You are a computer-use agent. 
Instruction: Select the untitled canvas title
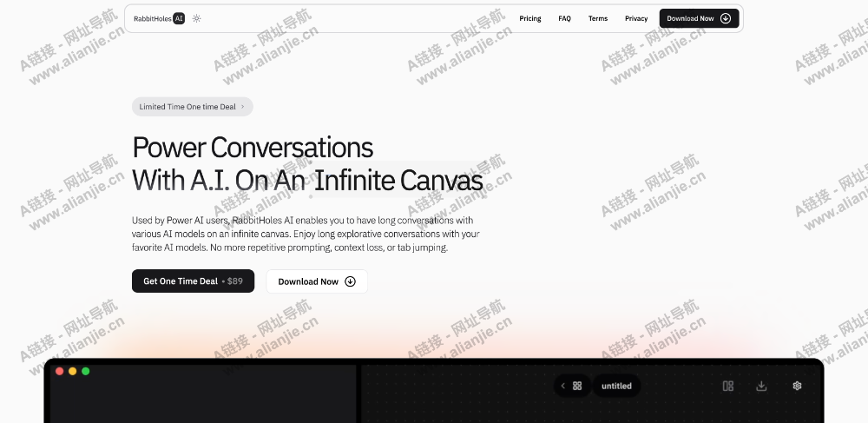616,386
